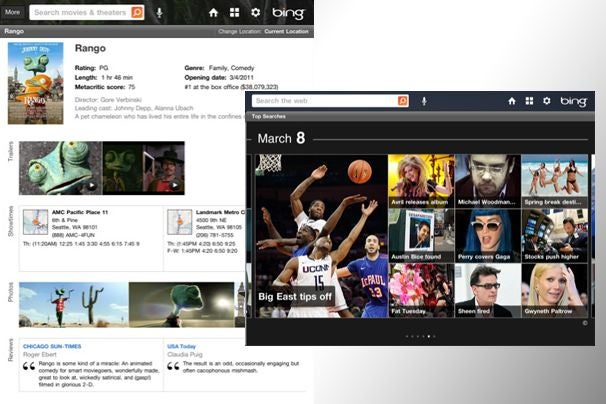606x404 pixels.
Task: Open the Gwyneth Paltrow tile
Action: click(555, 291)
